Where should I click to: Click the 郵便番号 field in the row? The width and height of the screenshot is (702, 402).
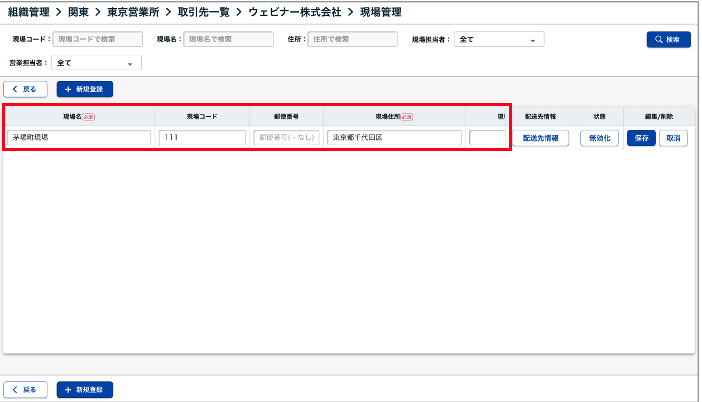tap(286, 138)
